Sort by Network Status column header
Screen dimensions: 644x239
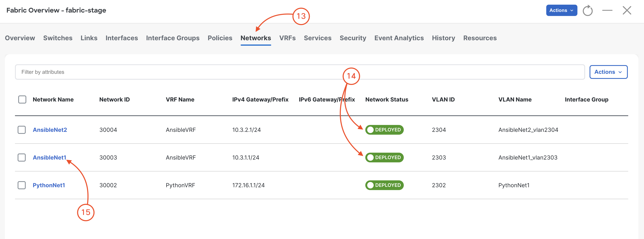pos(387,99)
